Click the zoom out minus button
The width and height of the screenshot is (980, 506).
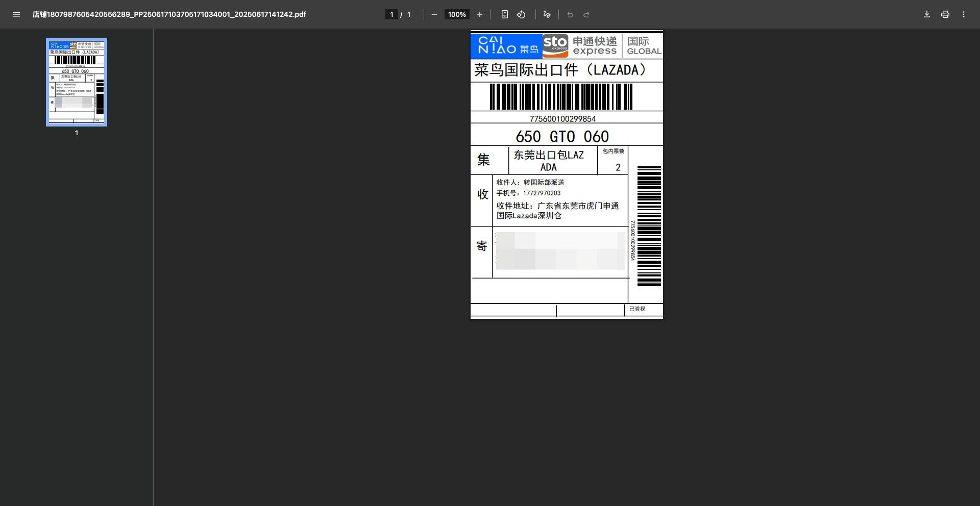tap(434, 14)
